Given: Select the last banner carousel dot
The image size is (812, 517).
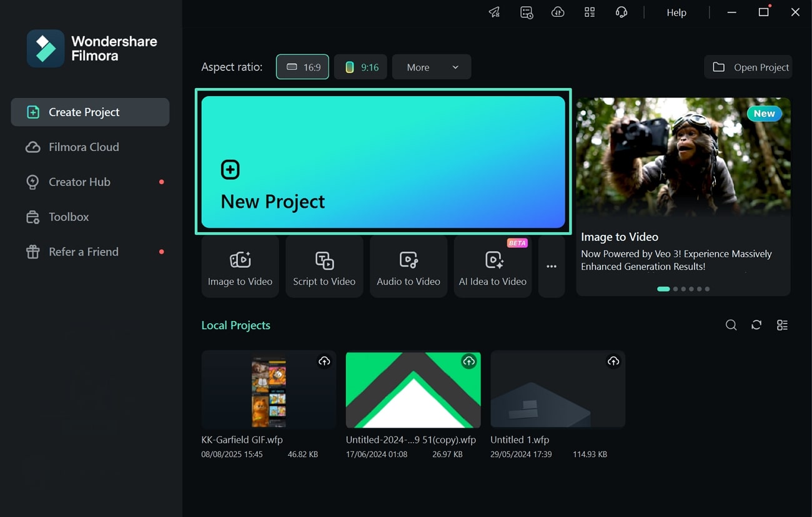Looking at the screenshot, I should [707, 289].
